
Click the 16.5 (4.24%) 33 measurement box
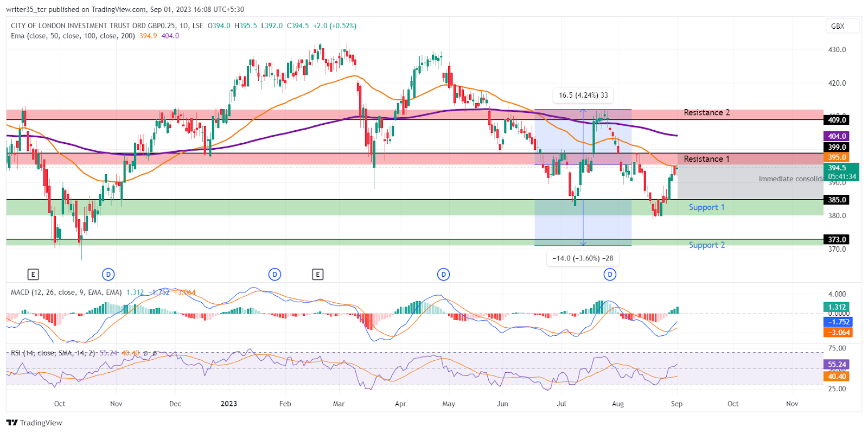(x=583, y=95)
